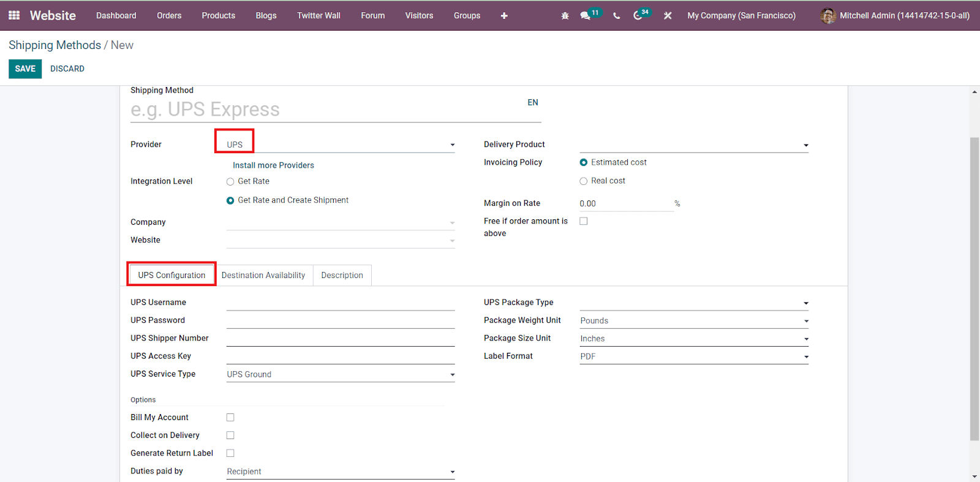Open the Groups menu
The image size is (980, 482).
(467, 15)
